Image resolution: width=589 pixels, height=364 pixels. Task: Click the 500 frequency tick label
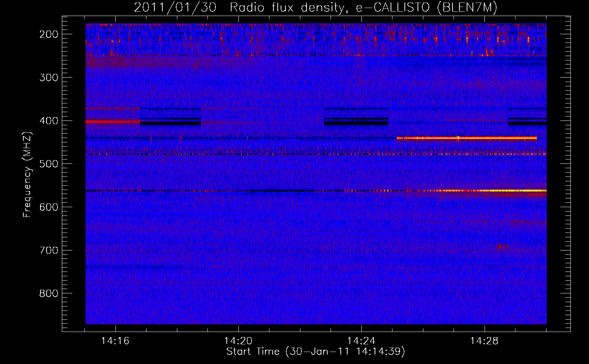coord(49,164)
